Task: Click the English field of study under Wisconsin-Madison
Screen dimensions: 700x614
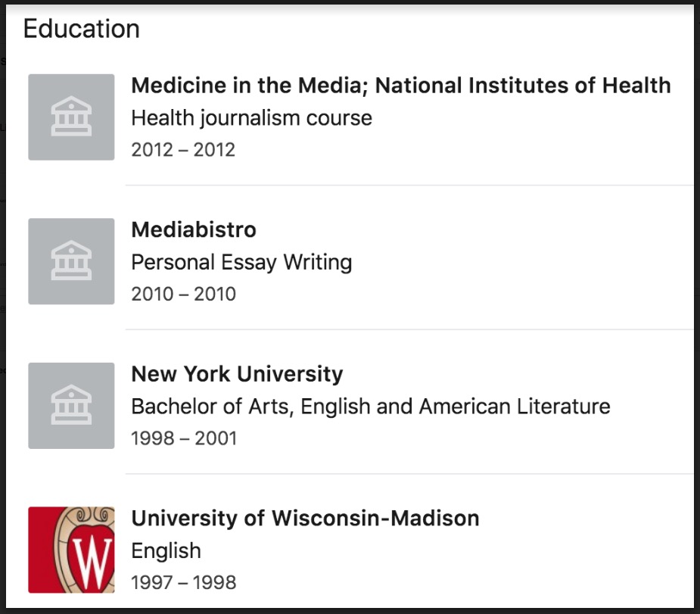Action: click(x=166, y=550)
